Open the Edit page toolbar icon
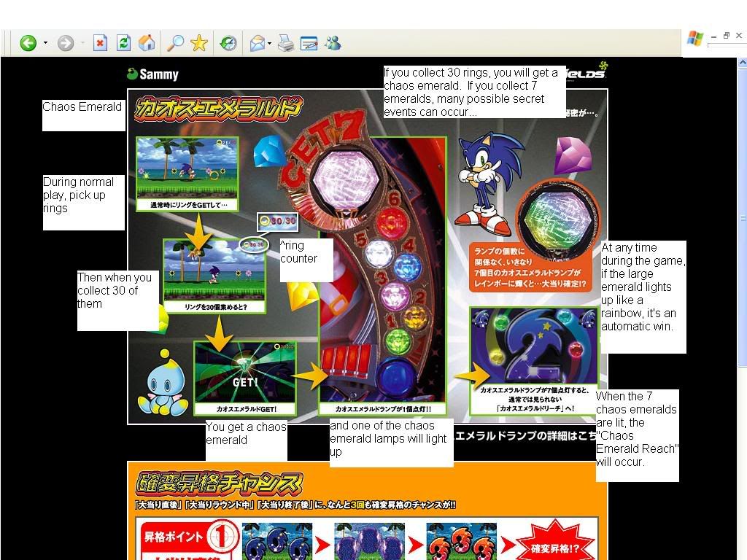 pyautogui.click(x=309, y=44)
